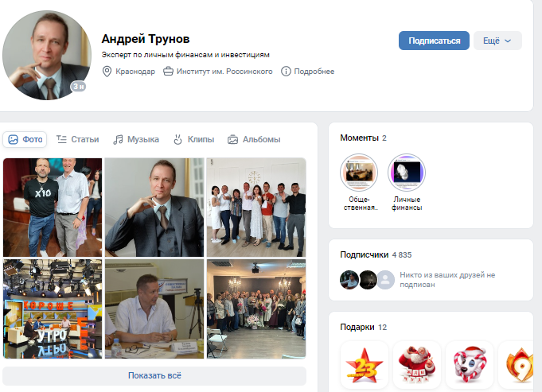Viewport: 542px width, 392px height.
Task: Open portrait photo of man in grey suit
Action: pyautogui.click(x=154, y=208)
